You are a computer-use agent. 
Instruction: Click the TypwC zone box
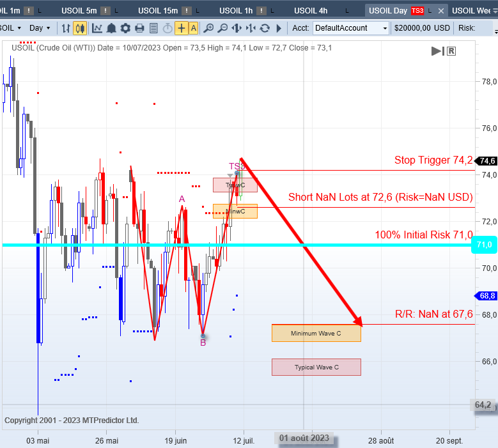coord(235,185)
